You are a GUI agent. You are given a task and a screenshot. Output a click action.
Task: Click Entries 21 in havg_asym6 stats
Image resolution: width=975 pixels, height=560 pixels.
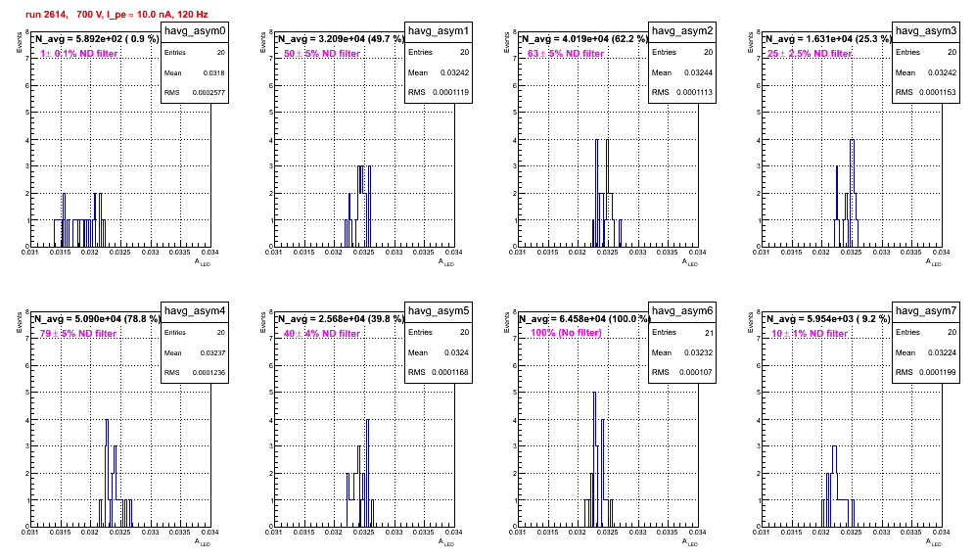(x=682, y=333)
